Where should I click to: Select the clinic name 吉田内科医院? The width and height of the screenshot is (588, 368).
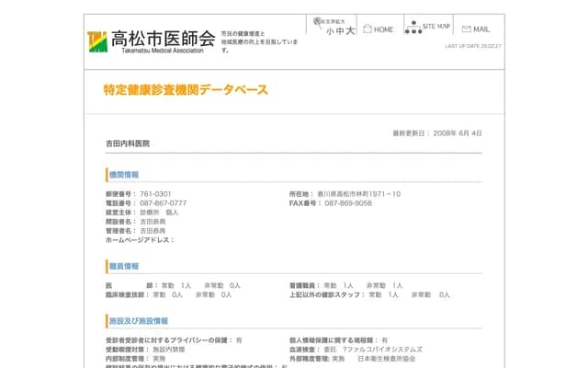coord(127,144)
